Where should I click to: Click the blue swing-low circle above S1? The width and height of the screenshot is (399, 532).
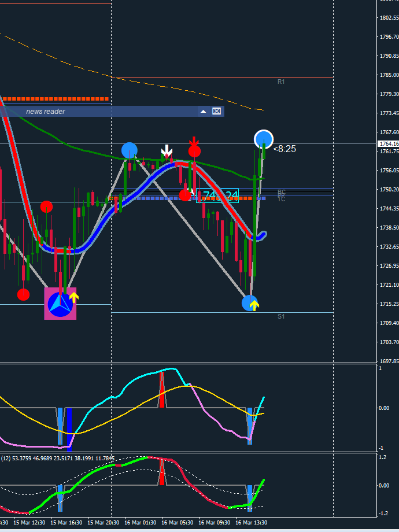pos(250,302)
